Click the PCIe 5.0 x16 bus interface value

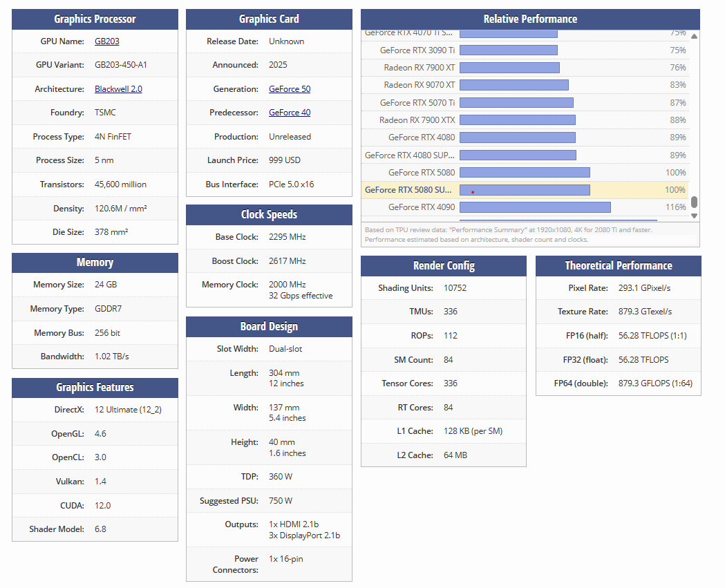click(x=291, y=184)
